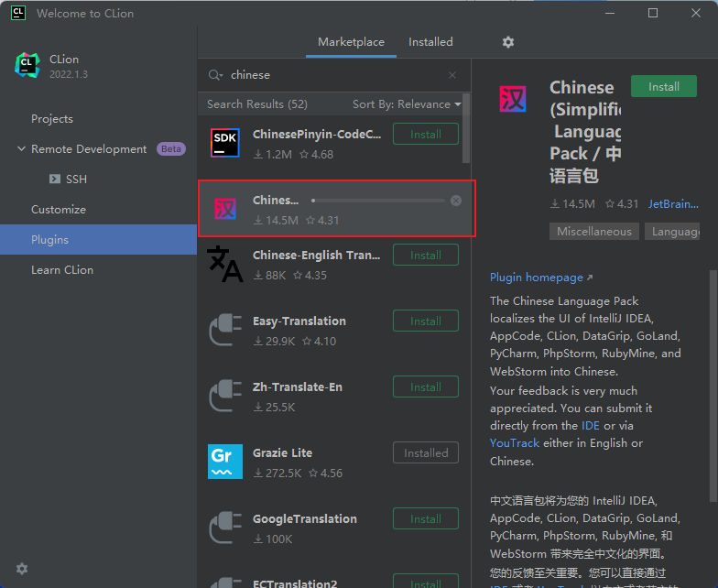The width and height of the screenshot is (718, 588).
Task: Click the Grazie Lite icon
Action: [225, 462]
